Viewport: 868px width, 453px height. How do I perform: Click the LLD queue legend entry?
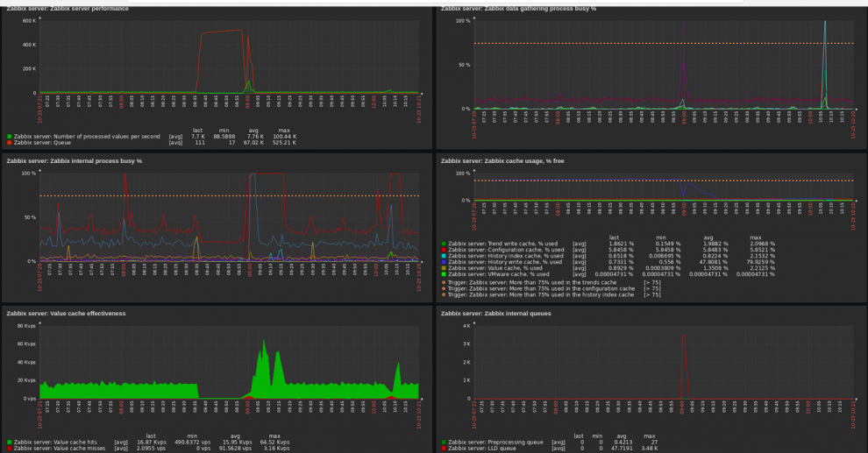[482, 448]
